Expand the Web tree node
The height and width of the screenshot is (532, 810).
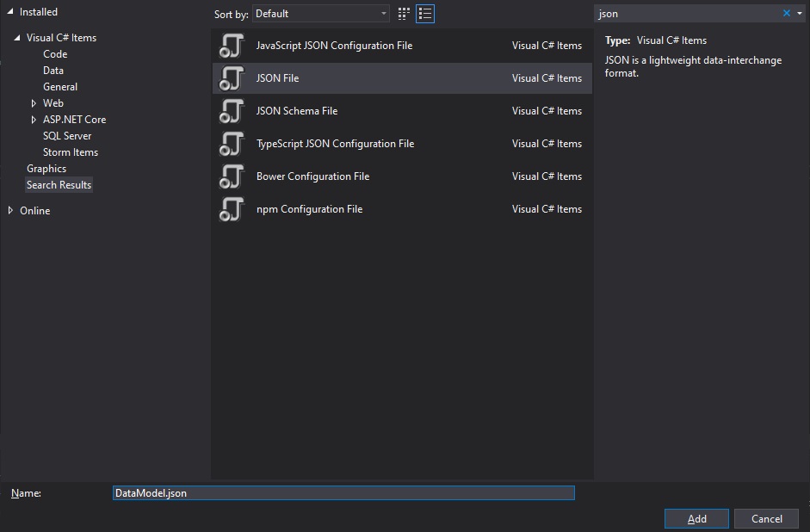pos(34,103)
